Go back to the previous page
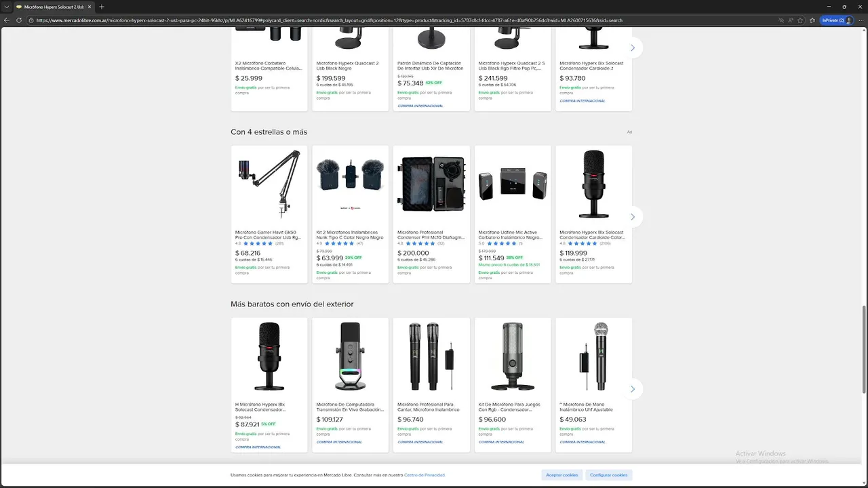The image size is (868, 488). (7, 20)
